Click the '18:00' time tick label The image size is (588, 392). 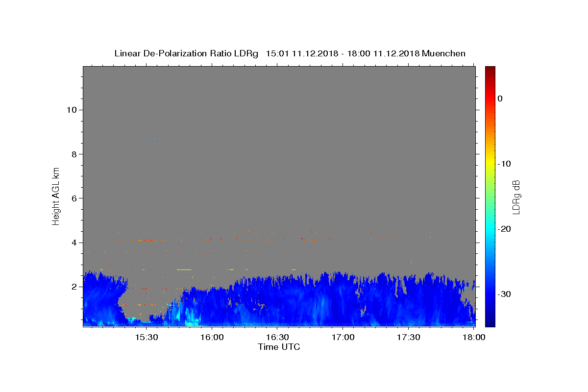(x=473, y=338)
